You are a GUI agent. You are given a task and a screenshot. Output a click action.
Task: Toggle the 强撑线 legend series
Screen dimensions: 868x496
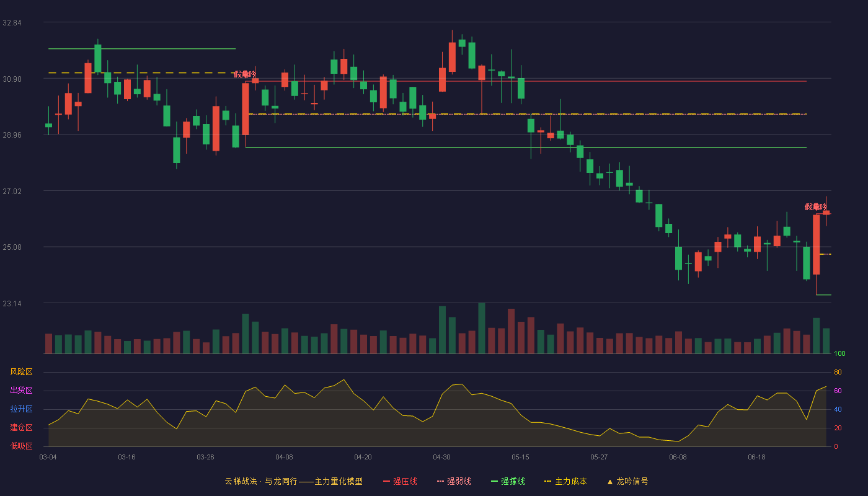point(508,481)
